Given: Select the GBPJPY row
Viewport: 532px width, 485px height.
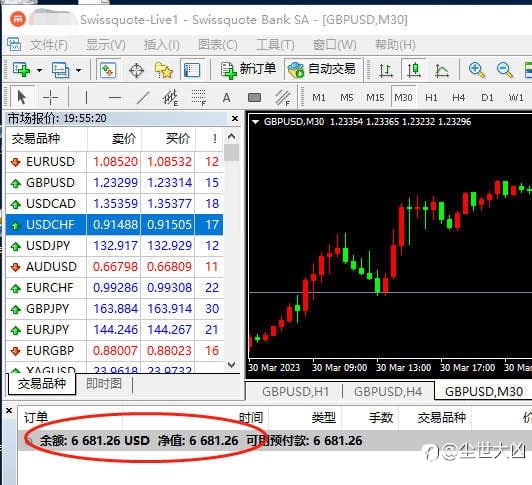Looking at the screenshot, I should click(114, 309).
